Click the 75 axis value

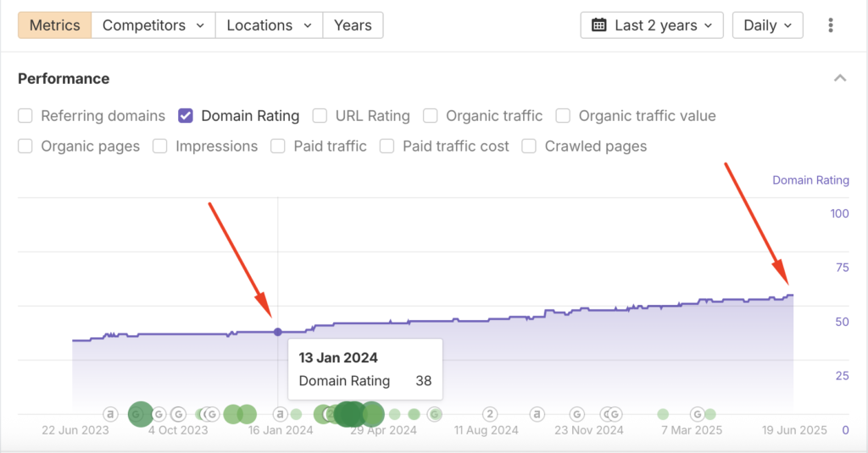click(842, 268)
